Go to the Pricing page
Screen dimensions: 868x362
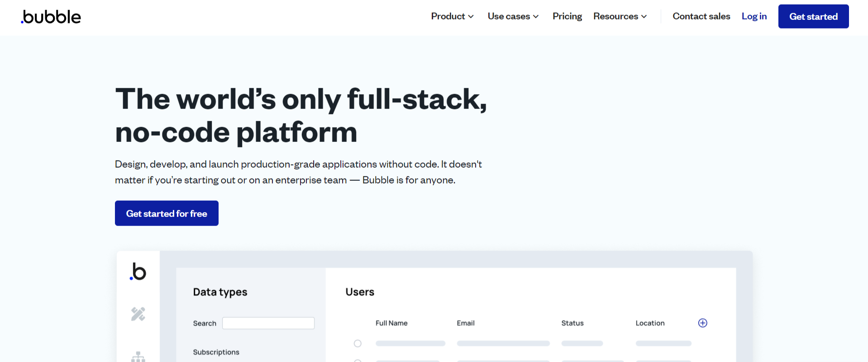click(567, 16)
